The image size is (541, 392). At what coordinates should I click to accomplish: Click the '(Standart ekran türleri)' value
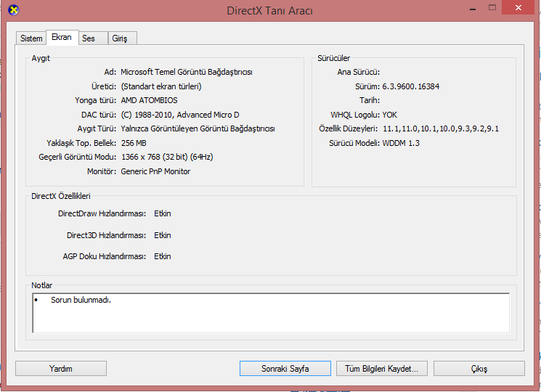pyautogui.click(x=161, y=86)
